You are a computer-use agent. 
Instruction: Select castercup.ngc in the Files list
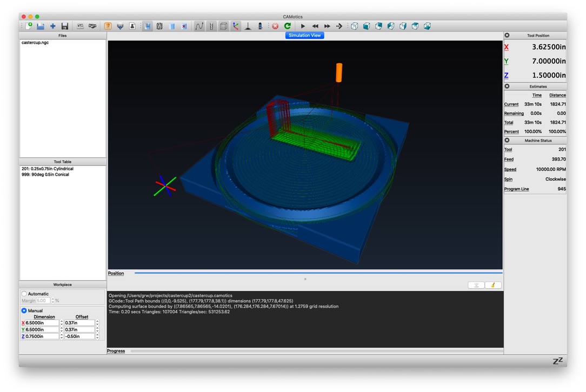tap(35, 43)
